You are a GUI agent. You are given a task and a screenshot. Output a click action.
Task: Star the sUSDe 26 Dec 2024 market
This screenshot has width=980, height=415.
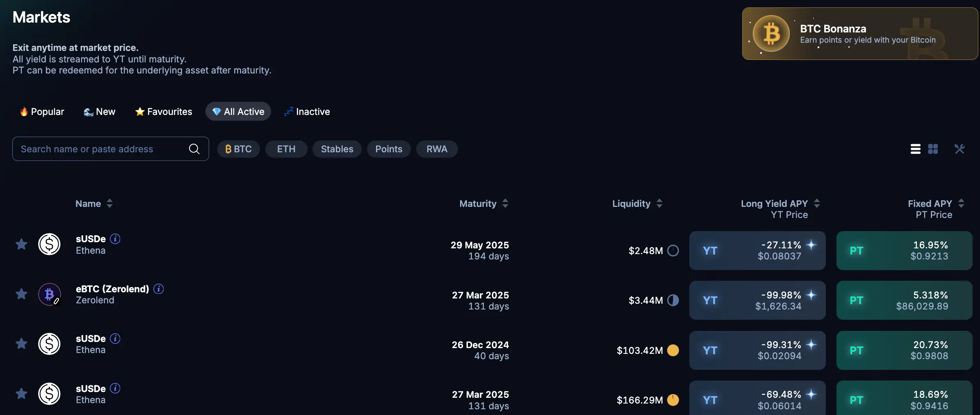pos(21,344)
